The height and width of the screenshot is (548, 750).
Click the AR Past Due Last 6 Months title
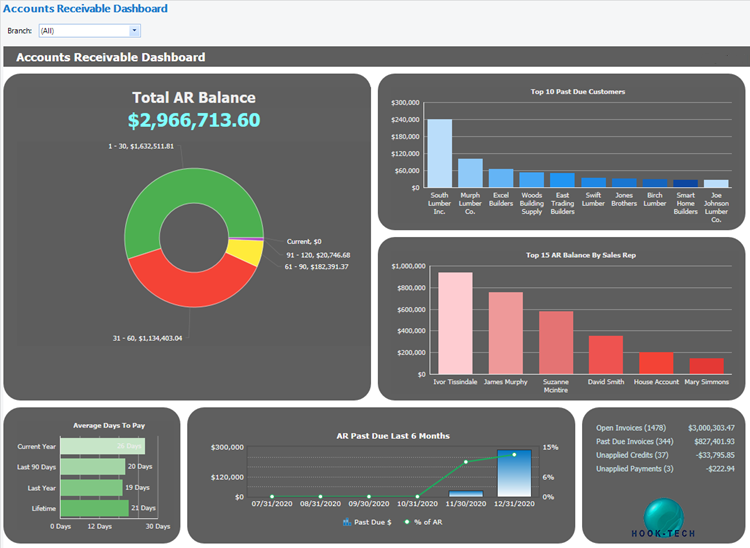[393, 436]
